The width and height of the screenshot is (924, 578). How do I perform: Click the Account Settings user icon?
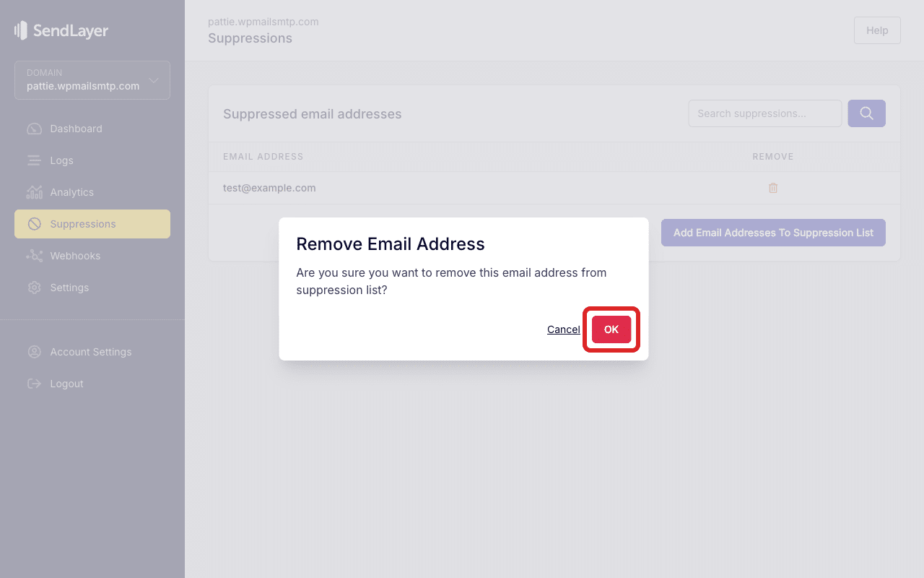tap(34, 352)
